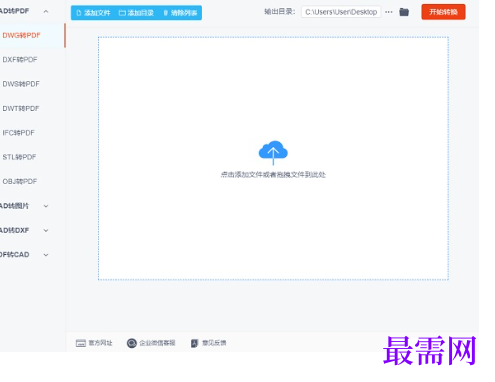The height and width of the screenshot is (382, 495).
Task: Open the 意见反馈 feedback link
Action: point(214,343)
